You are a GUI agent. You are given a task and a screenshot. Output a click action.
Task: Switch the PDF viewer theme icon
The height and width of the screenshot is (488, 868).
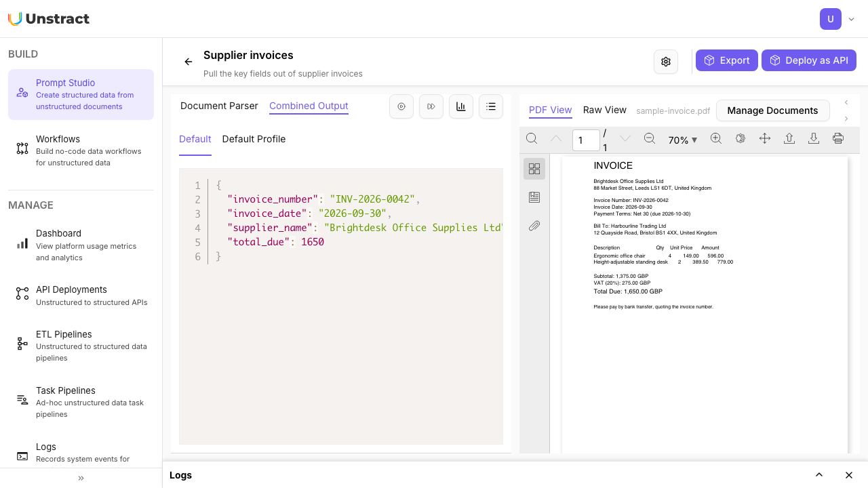pos(741,139)
